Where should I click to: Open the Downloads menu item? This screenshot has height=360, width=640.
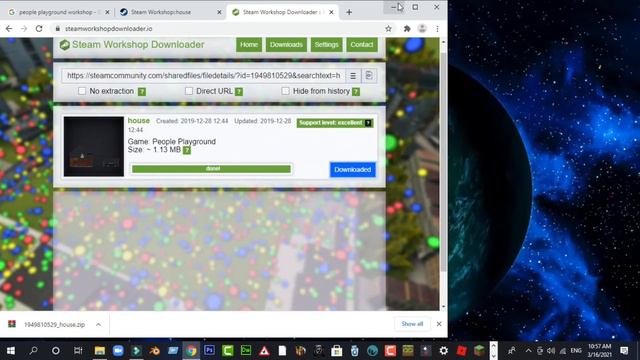286,45
